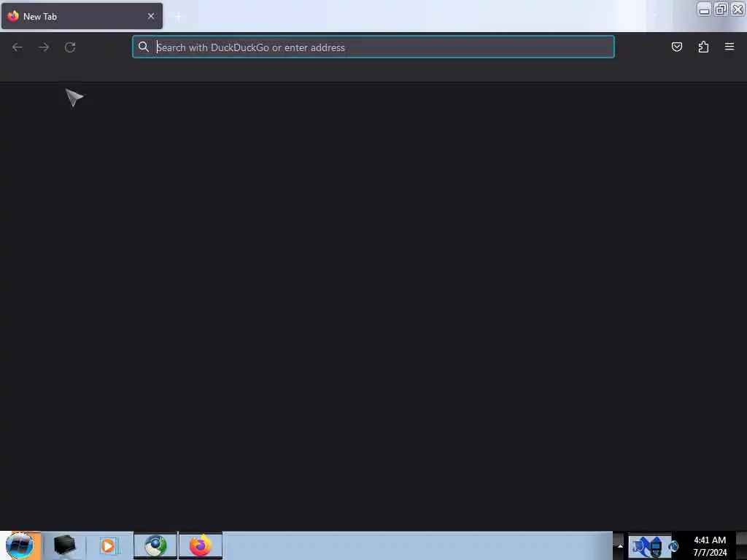Image resolution: width=747 pixels, height=560 pixels.
Task: Open the clock showing 4:41 AM
Action: pyautogui.click(x=710, y=546)
